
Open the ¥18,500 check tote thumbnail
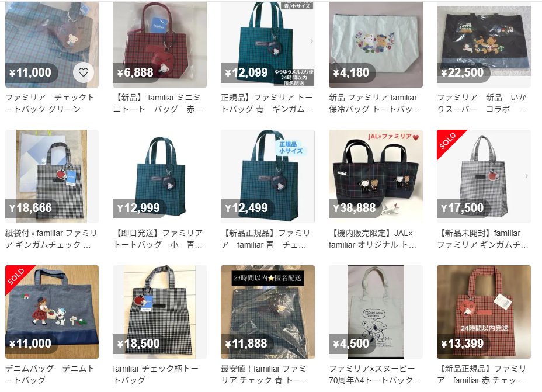tap(159, 312)
